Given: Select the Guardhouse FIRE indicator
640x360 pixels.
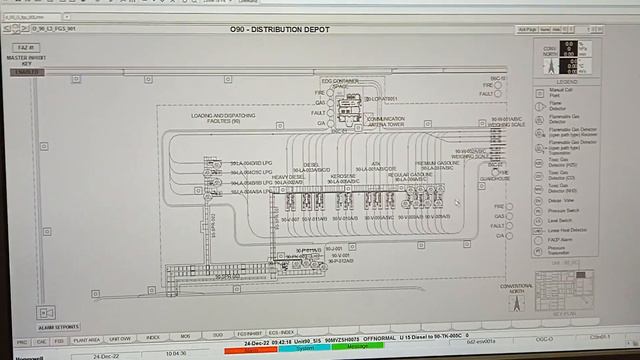Looking at the screenshot, I should point(495,172).
